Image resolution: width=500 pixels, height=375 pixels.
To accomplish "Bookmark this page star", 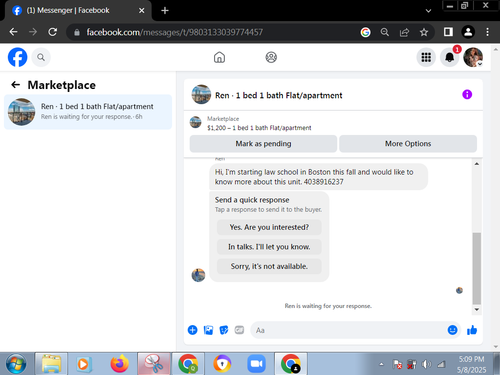I will (424, 32).
